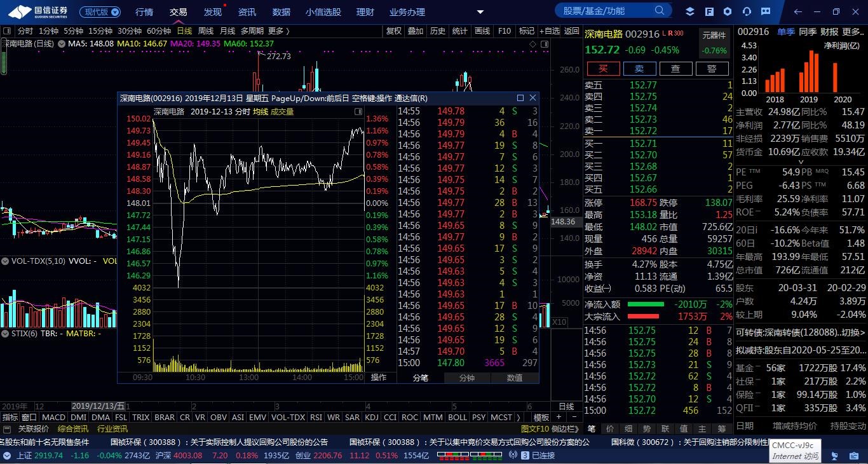Click the small box icon in intraday chart header
The image size is (868, 464).
click(x=358, y=112)
